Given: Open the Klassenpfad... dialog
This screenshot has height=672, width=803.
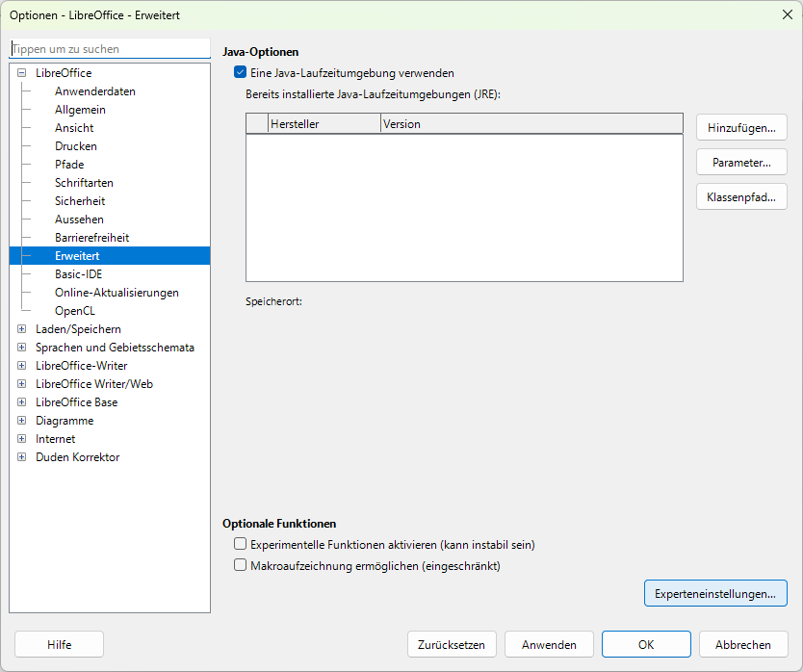Looking at the screenshot, I should pyautogui.click(x=740, y=196).
